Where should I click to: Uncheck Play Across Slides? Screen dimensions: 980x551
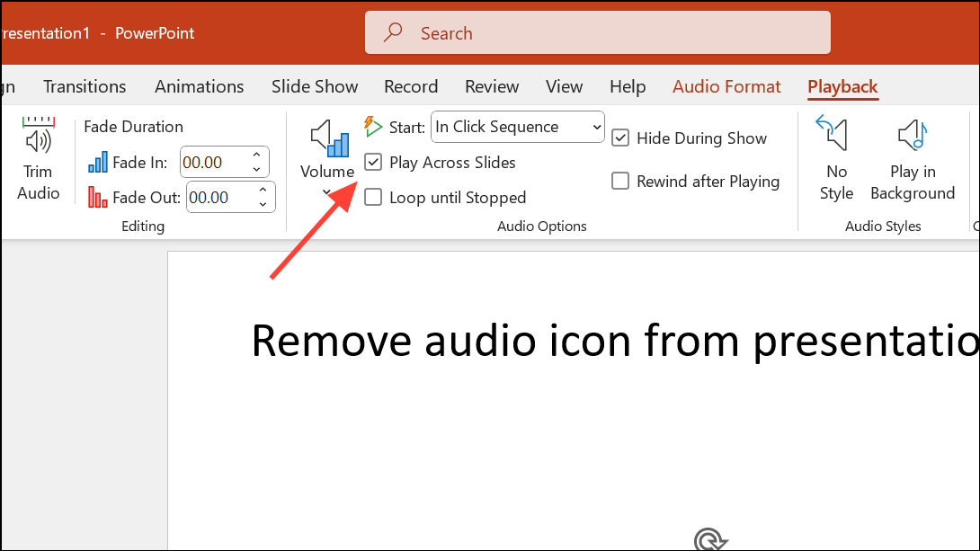[x=373, y=163]
